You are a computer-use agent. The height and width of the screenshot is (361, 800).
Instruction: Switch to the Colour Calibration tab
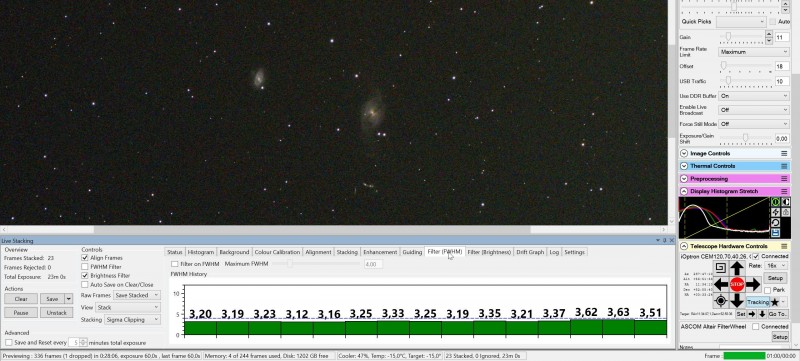(277, 252)
